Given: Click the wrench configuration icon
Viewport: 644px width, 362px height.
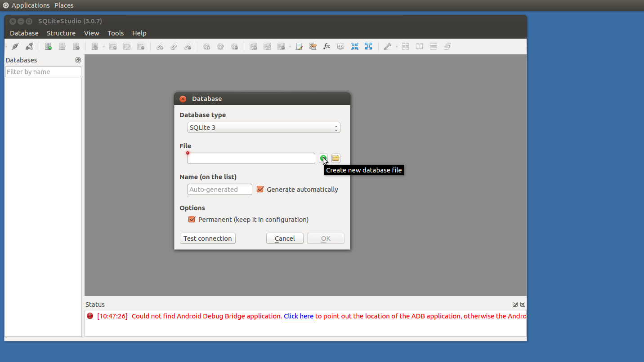Looking at the screenshot, I should pyautogui.click(x=387, y=46).
